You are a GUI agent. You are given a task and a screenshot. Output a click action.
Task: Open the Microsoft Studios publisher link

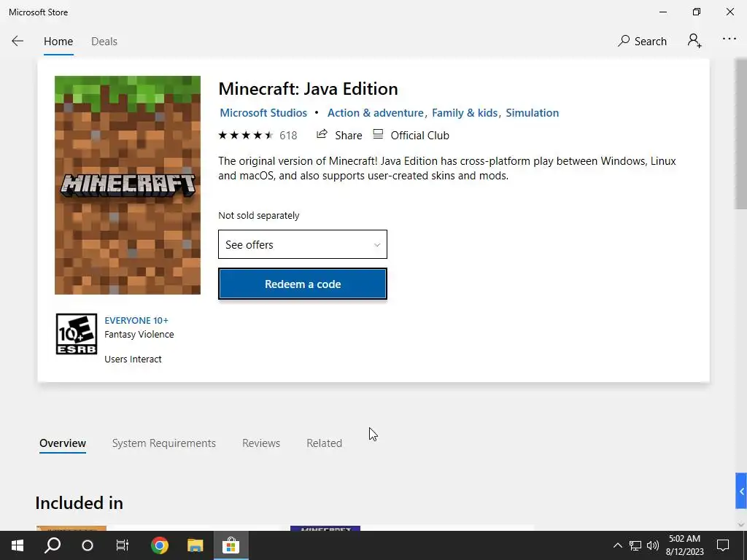(263, 113)
